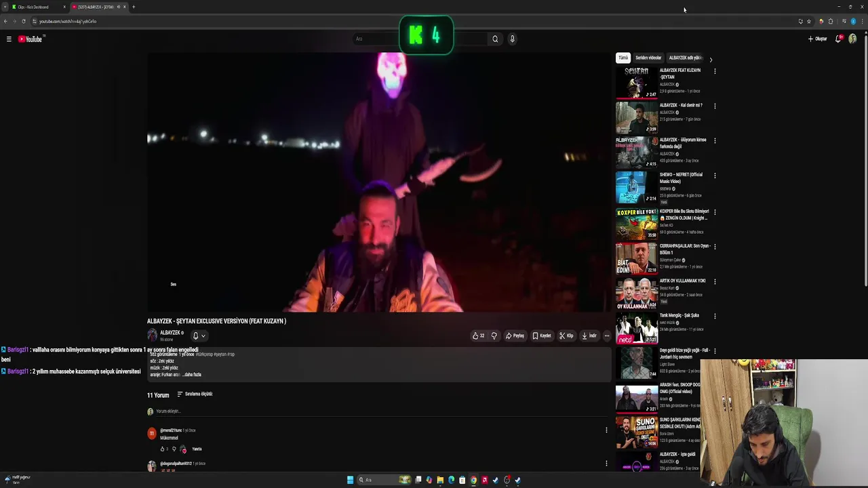Reply with Yanıtla on Mükemmel comment

[x=197, y=449]
